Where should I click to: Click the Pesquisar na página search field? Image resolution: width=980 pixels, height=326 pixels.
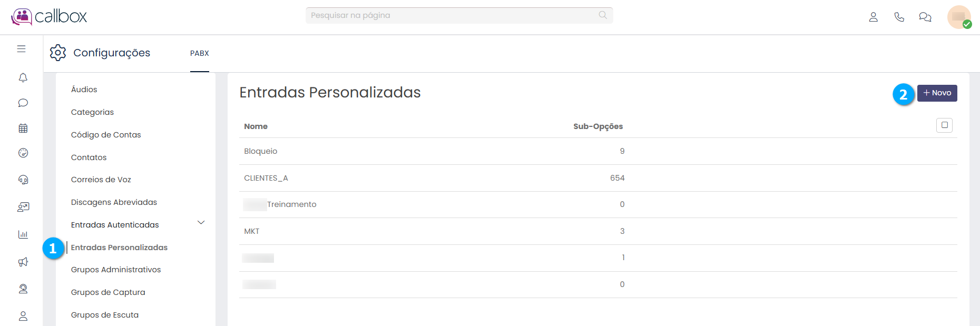453,15
